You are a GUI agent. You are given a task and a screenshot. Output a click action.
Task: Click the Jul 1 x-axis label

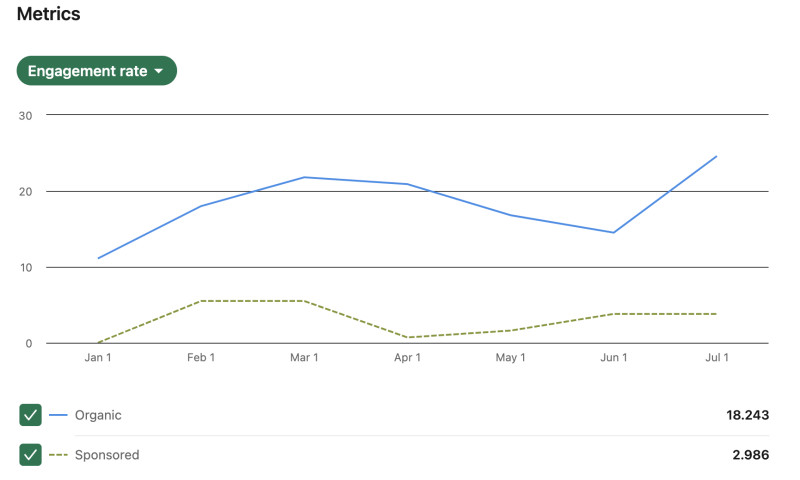(x=716, y=358)
